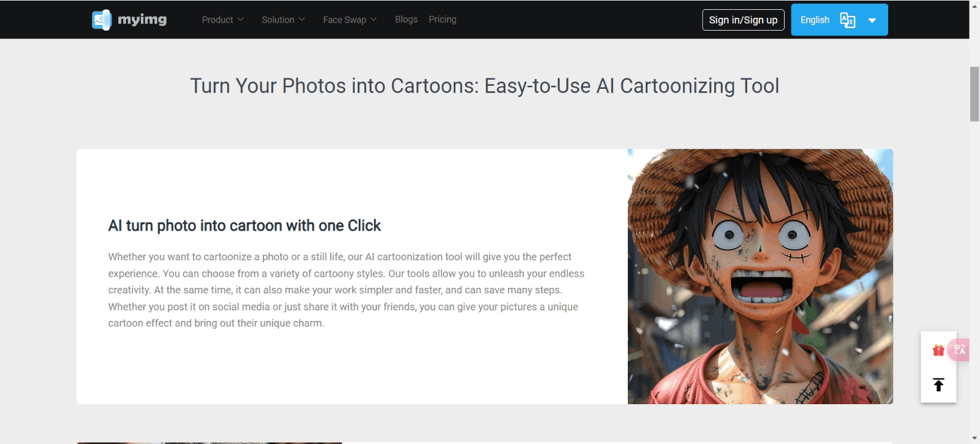Click the scrollbar up arrow
Image resolution: width=980 pixels, height=444 pixels.
974,6
